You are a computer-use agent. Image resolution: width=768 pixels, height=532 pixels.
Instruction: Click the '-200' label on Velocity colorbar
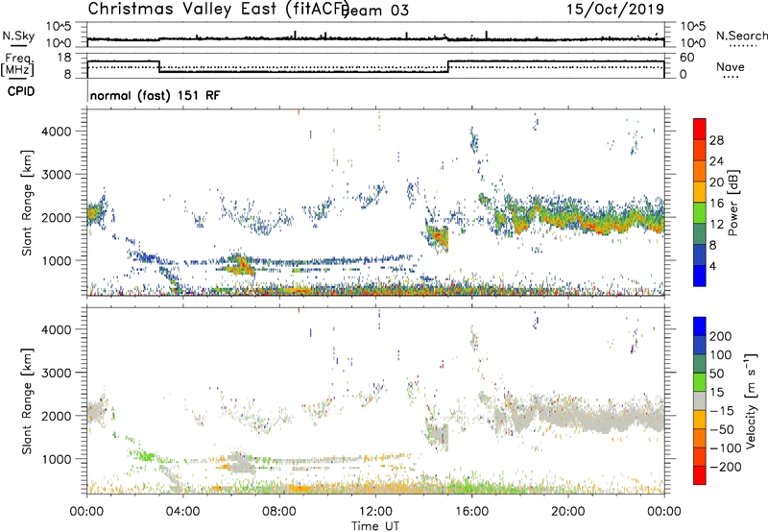(726, 467)
